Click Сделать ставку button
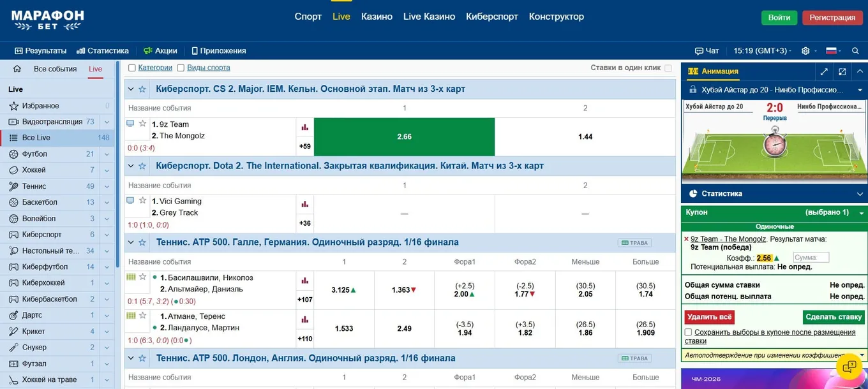This screenshot has width=868, height=389. pyautogui.click(x=834, y=317)
